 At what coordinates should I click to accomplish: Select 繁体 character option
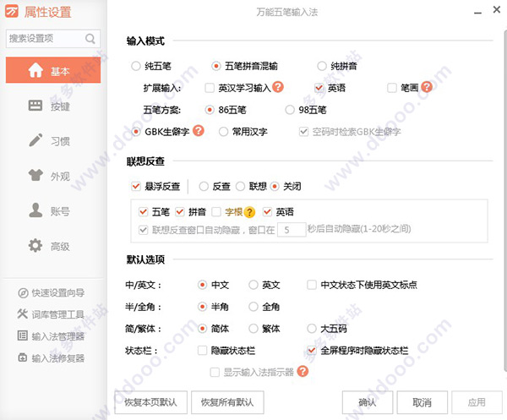click(253, 329)
